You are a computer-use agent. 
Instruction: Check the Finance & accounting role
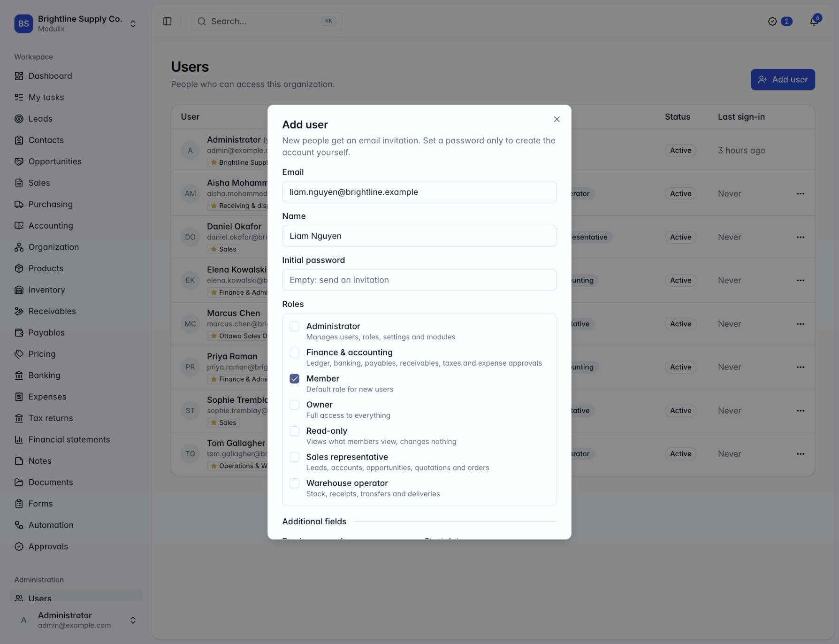point(294,353)
